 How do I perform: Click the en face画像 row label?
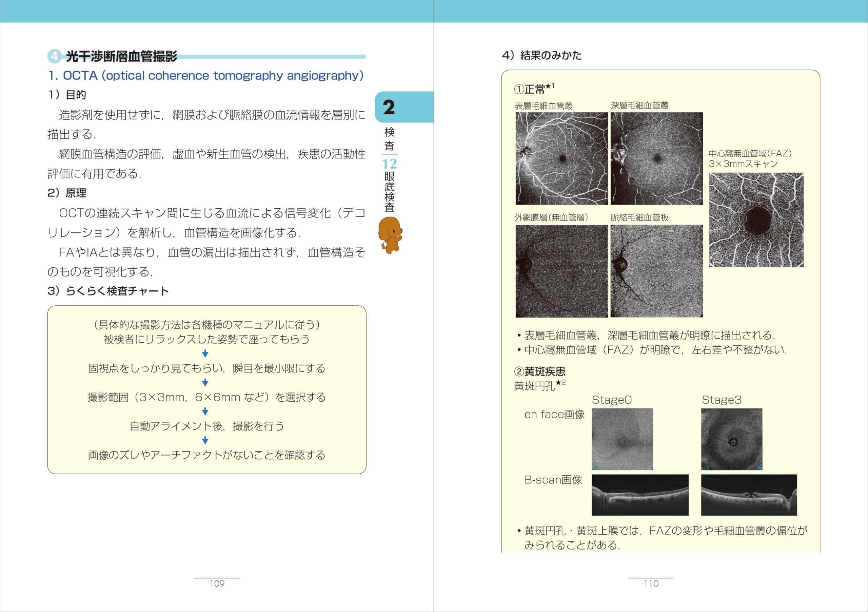555,415
